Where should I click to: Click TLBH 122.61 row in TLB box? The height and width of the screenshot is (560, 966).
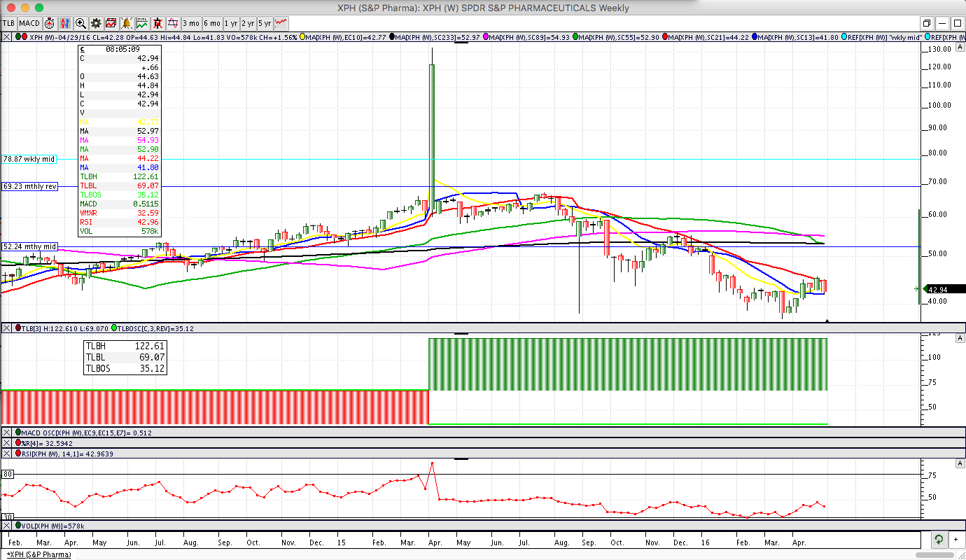tap(125, 346)
